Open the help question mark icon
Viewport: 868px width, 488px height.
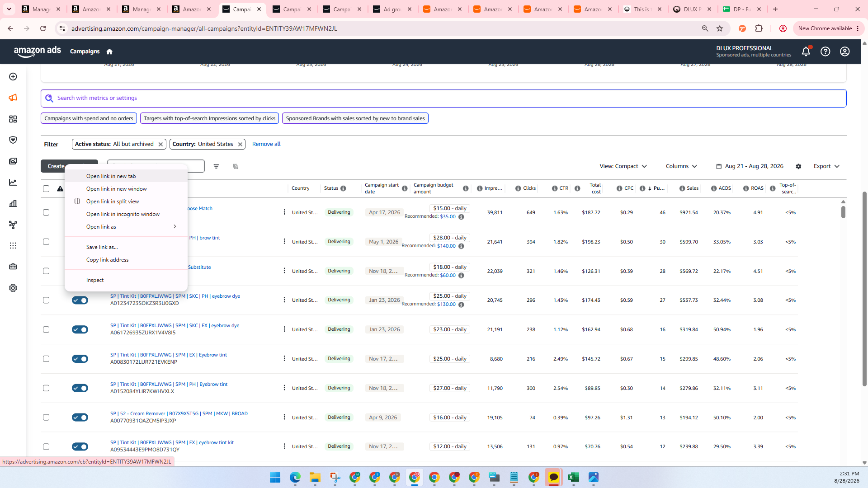point(826,52)
